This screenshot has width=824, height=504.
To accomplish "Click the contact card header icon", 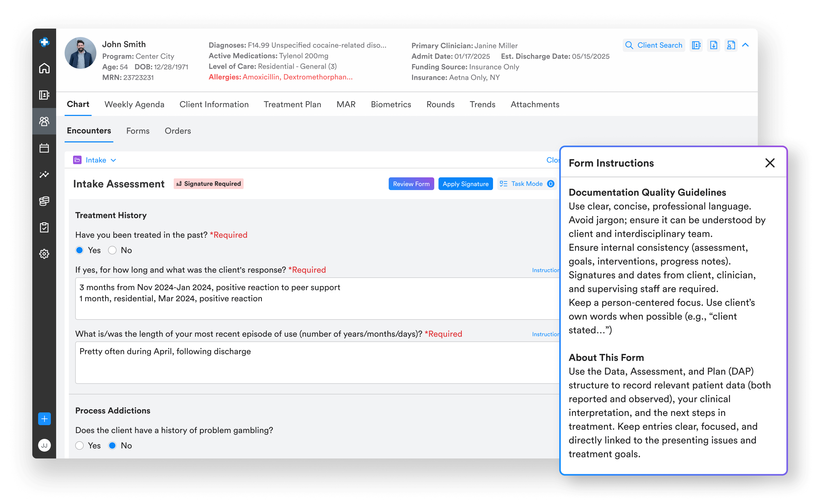I will point(696,45).
